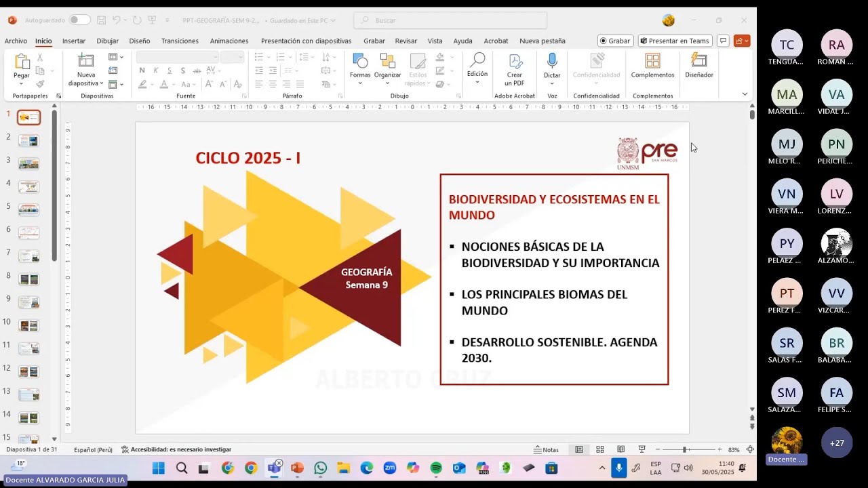Viewport: 868px width, 488px height.
Task: Expand the Pegar dropdown arrow
Action: pos(22,83)
